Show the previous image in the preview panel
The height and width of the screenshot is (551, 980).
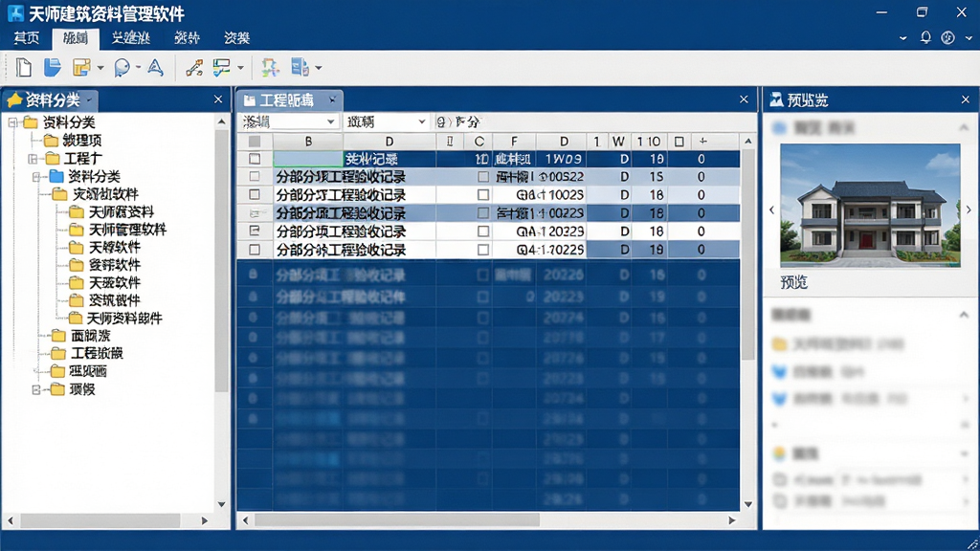(772, 209)
